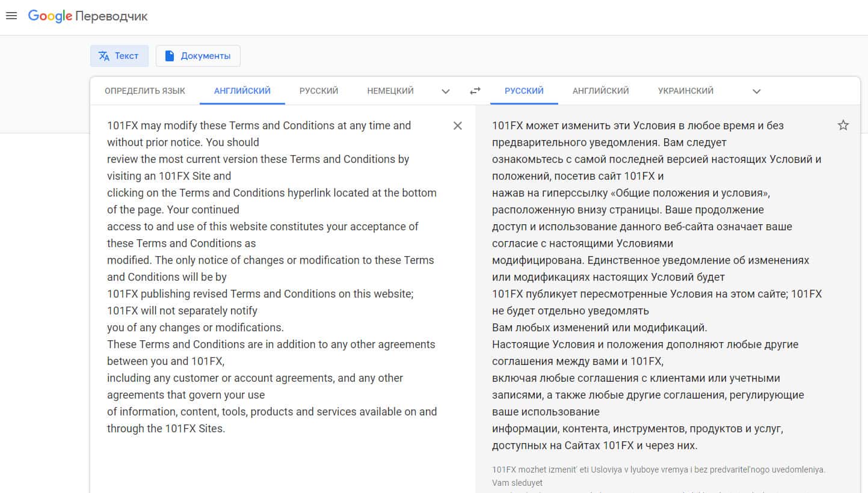
Task: Click inside the English source text field
Action: [x=271, y=277]
